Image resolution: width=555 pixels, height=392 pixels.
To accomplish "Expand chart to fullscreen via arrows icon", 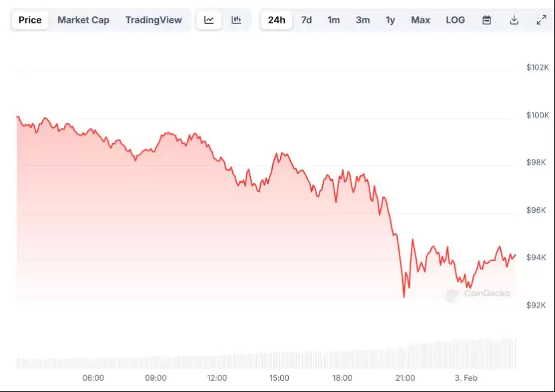I will [x=541, y=20].
